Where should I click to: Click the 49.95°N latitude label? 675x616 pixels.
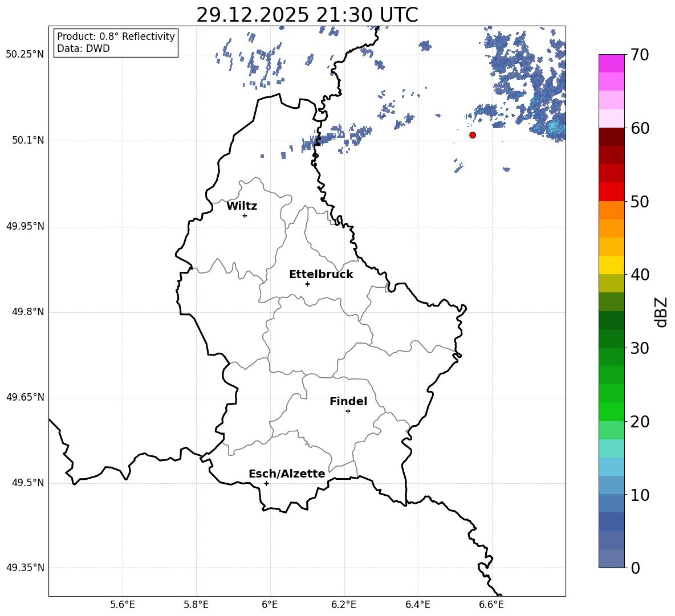[25, 226]
